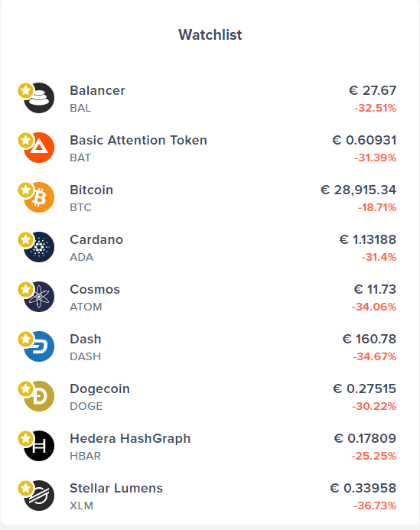Click the Dash -34.67% change value
The width and height of the screenshot is (420, 530).
pyautogui.click(x=374, y=356)
